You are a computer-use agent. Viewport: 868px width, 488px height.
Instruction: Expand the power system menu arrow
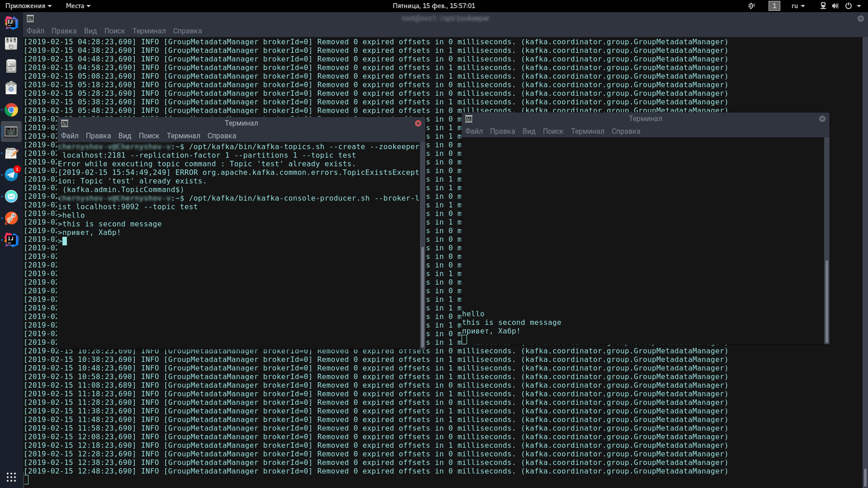click(859, 6)
